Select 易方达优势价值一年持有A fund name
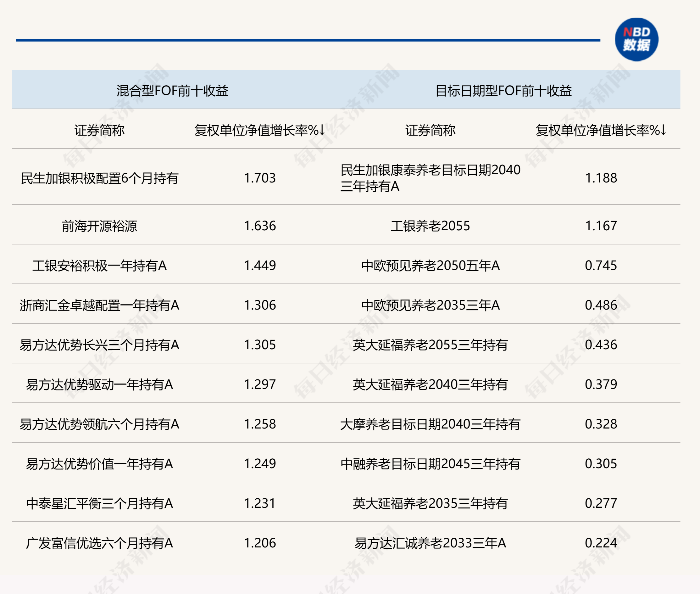The width and height of the screenshot is (700, 594). 99,464
